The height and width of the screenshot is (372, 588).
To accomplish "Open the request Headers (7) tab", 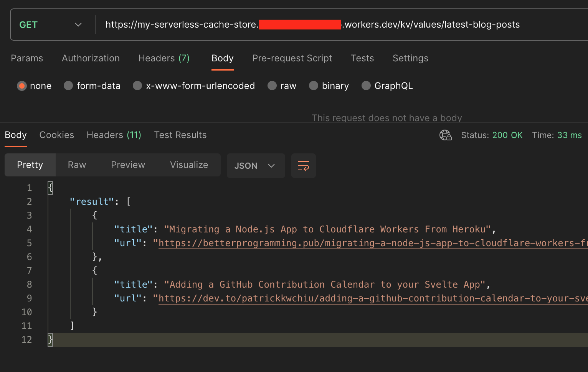I will tap(164, 58).
